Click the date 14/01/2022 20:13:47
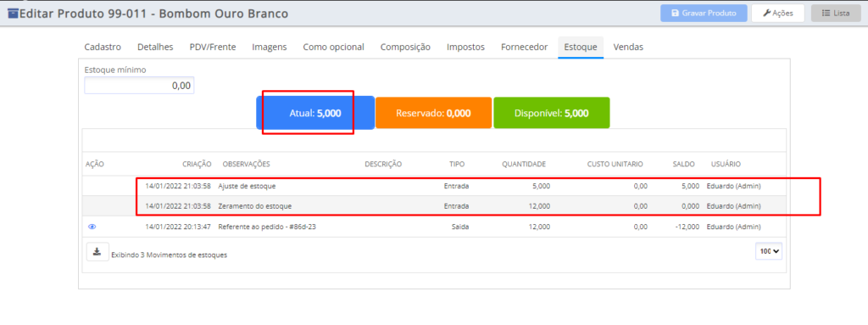The image size is (868, 325). coord(178,227)
